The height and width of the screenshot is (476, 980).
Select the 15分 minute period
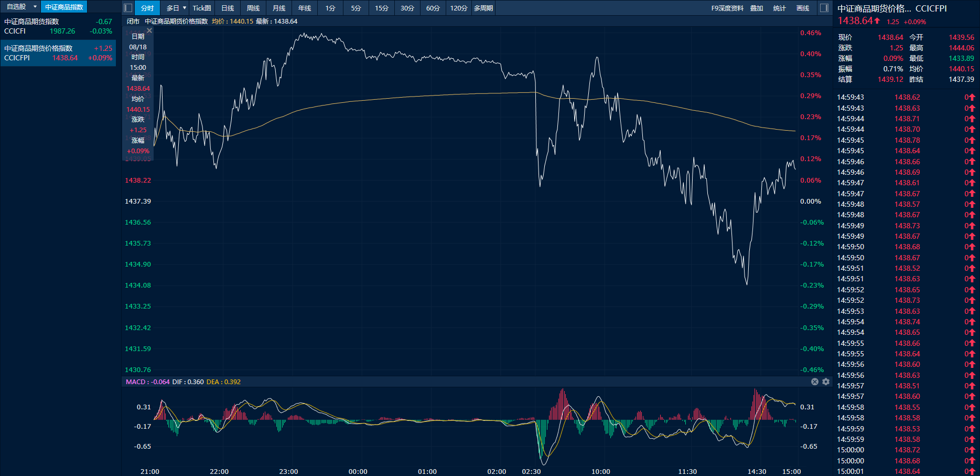point(382,8)
